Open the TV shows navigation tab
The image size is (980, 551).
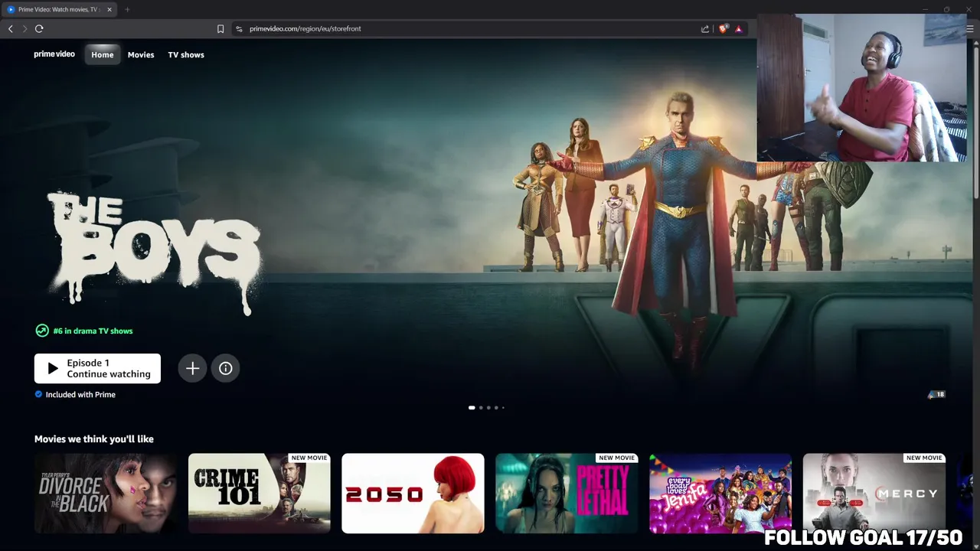pos(186,54)
